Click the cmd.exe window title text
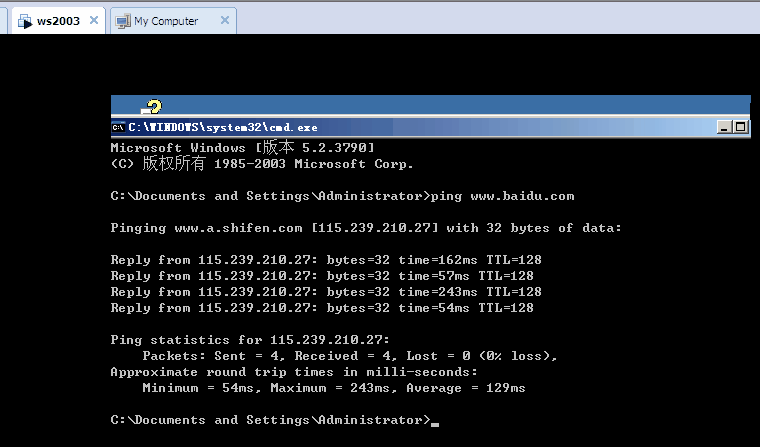Image resolution: width=760 pixels, height=447 pixels. pyautogui.click(x=223, y=128)
